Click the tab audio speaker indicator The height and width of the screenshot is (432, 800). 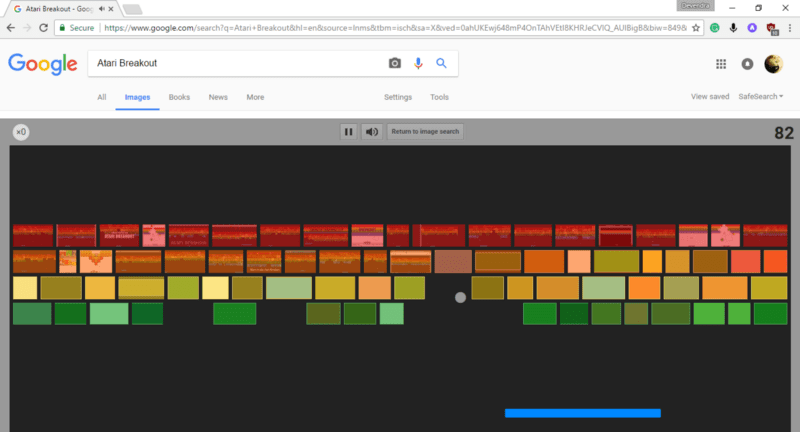tap(102, 9)
